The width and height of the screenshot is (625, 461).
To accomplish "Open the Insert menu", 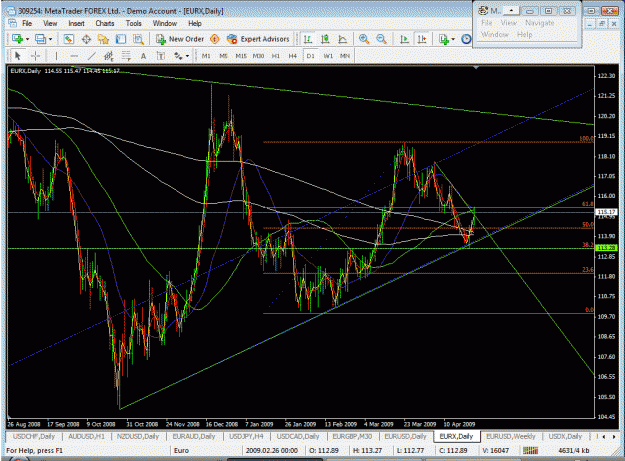I will pyautogui.click(x=76, y=24).
